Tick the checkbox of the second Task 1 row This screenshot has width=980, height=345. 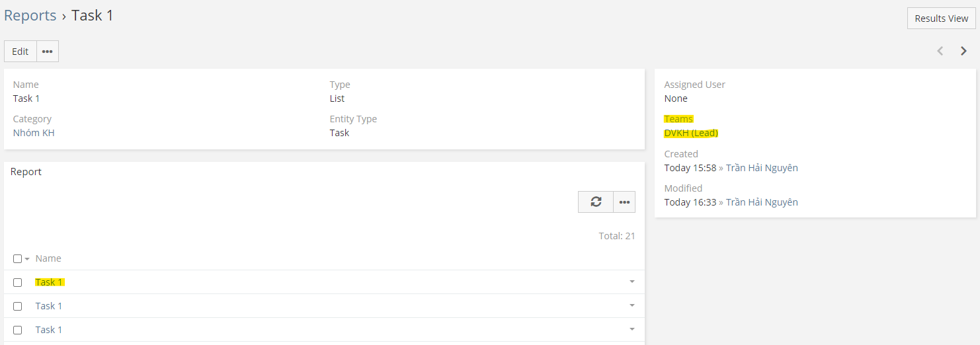point(18,306)
